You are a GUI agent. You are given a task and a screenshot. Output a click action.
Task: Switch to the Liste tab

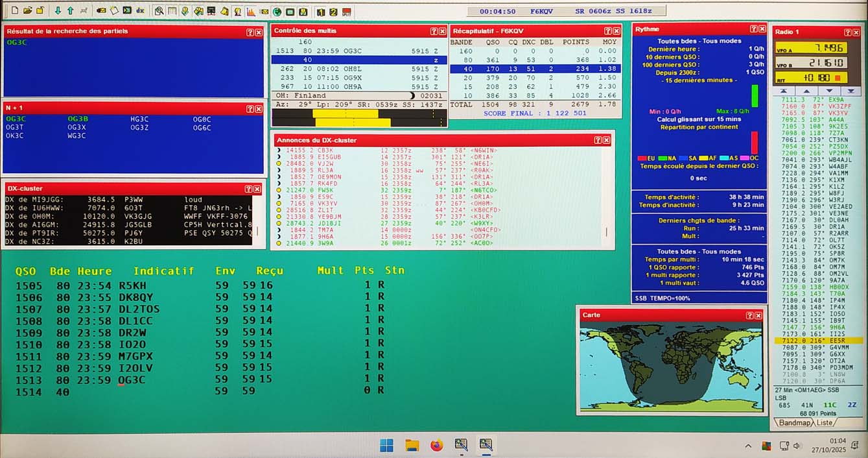pos(825,422)
